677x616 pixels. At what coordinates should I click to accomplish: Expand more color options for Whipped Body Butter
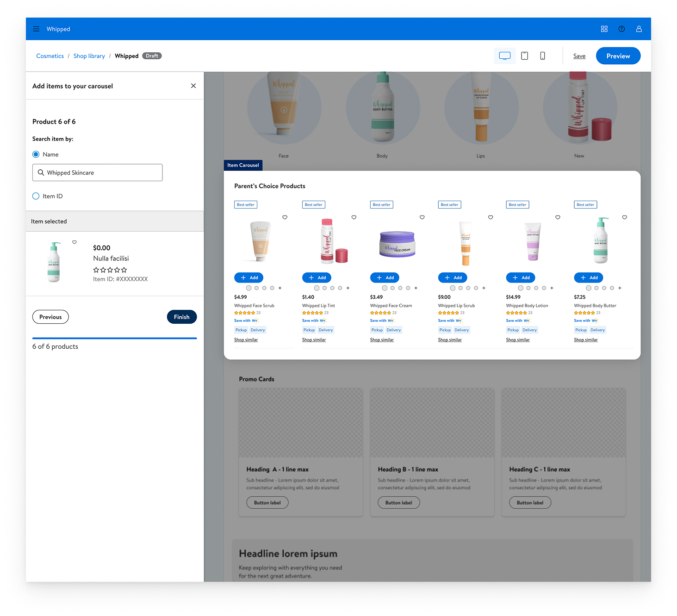pyautogui.click(x=620, y=288)
